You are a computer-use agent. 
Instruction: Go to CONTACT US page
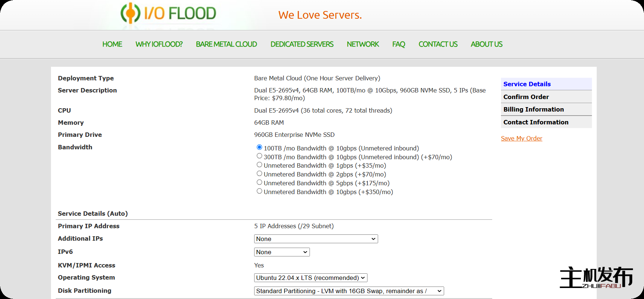click(x=438, y=44)
